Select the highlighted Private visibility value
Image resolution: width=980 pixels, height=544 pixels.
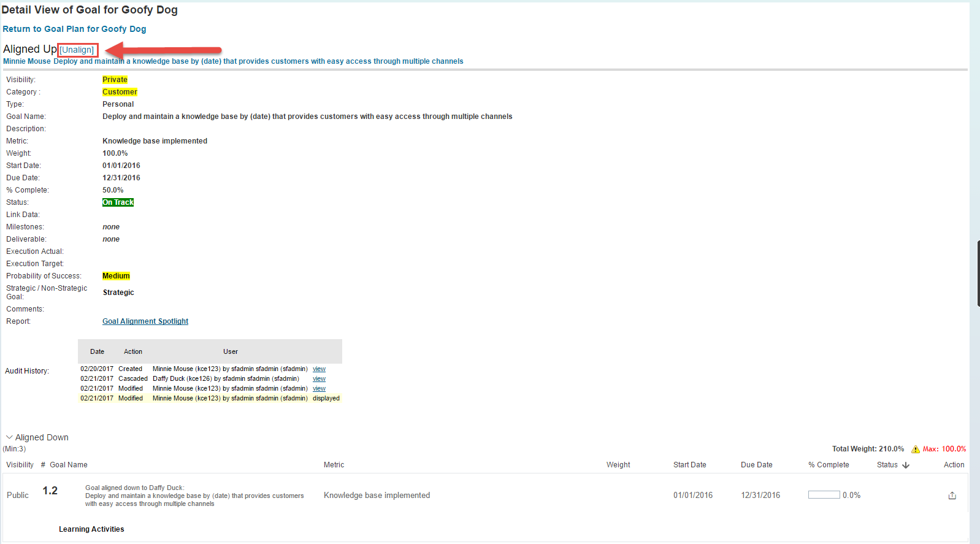[x=115, y=80]
